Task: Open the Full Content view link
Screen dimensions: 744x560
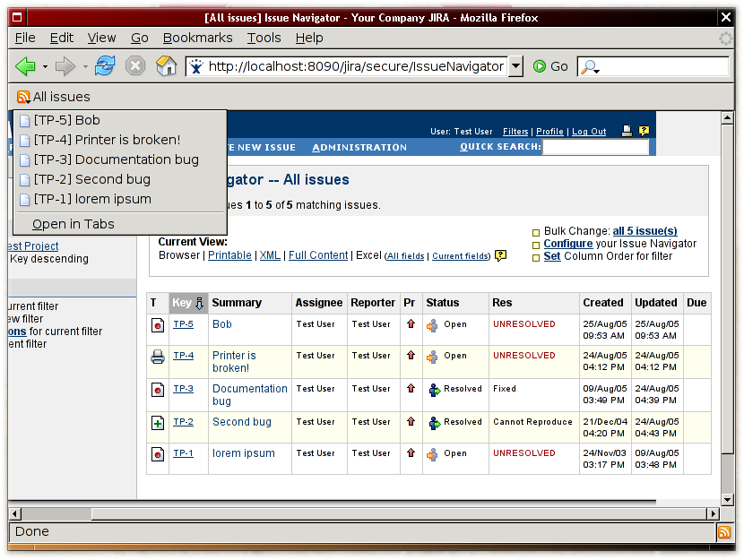Action: click(318, 255)
